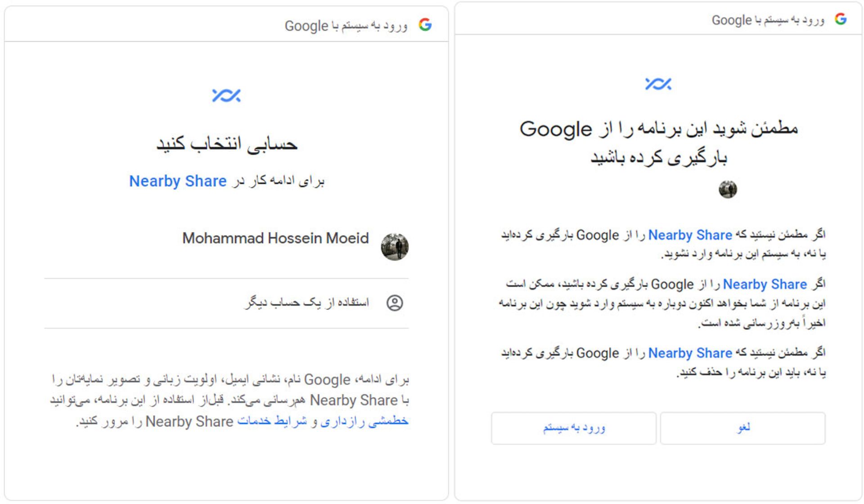
Task: Click the Google logo in the right dialog header
Action: pos(841,19)
